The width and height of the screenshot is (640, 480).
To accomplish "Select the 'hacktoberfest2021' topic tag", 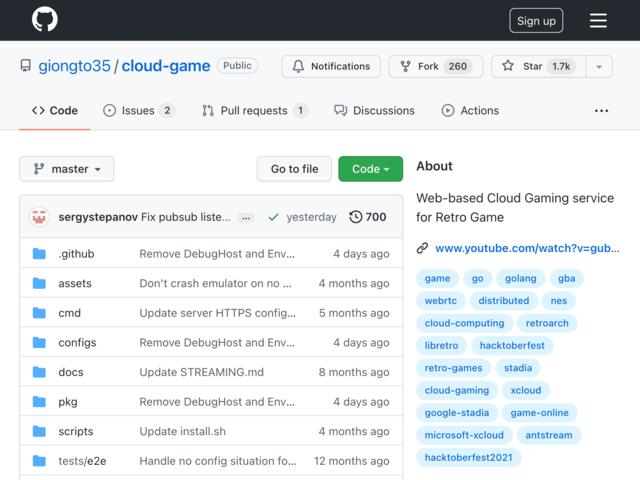I will (469, 458).
